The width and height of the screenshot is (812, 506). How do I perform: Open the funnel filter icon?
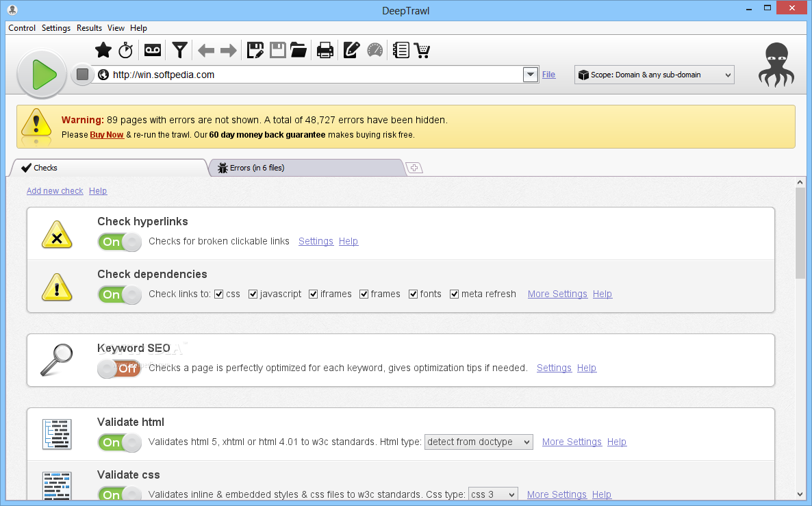[179, 50]
